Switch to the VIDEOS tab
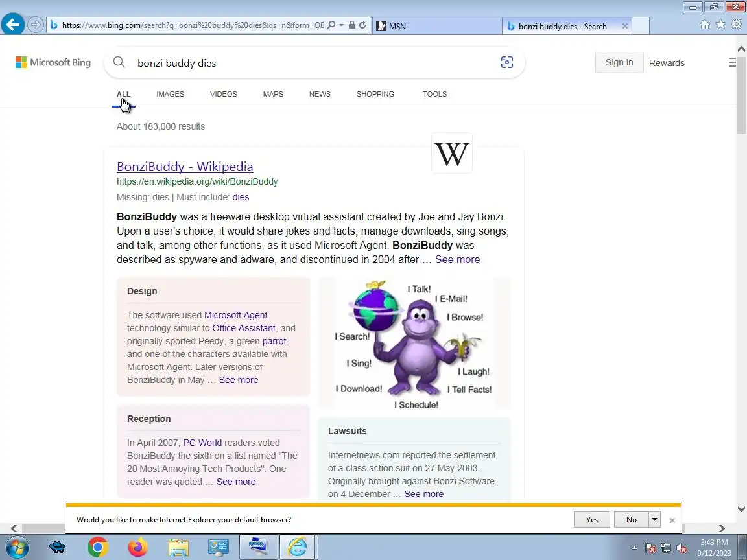Image resolution: width=747 pixels, height=560 pixels. [x=224, y=94]
